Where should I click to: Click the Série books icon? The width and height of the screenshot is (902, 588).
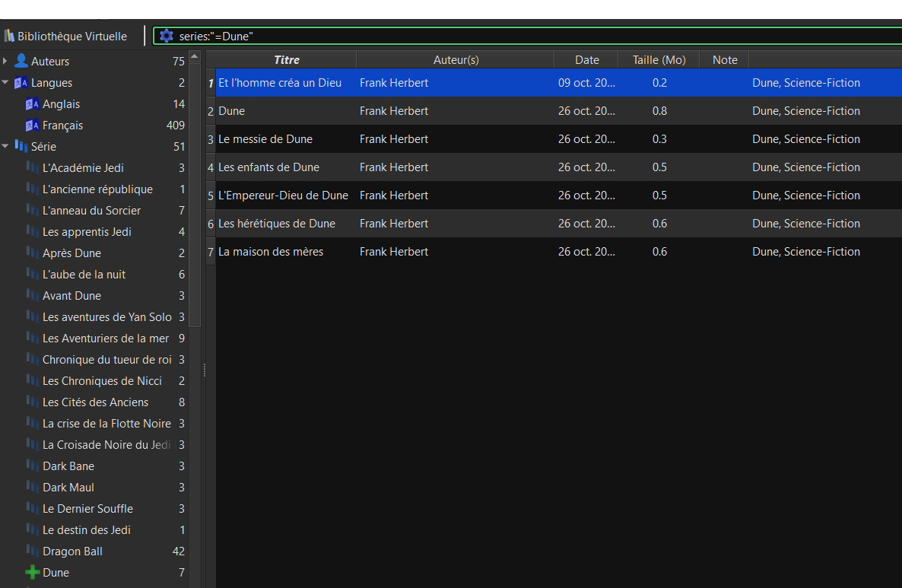pyautogui.click(x=21, y=145)
